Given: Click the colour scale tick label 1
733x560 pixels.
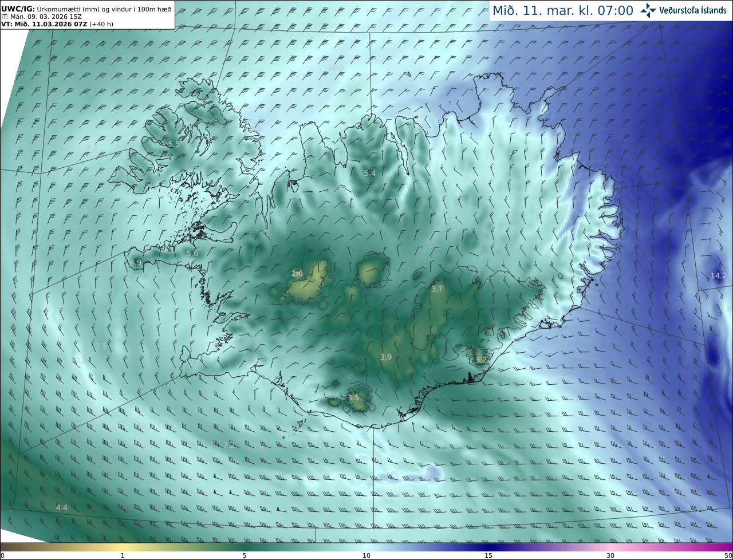Looking at the screenshot, I should pos(123,556).
